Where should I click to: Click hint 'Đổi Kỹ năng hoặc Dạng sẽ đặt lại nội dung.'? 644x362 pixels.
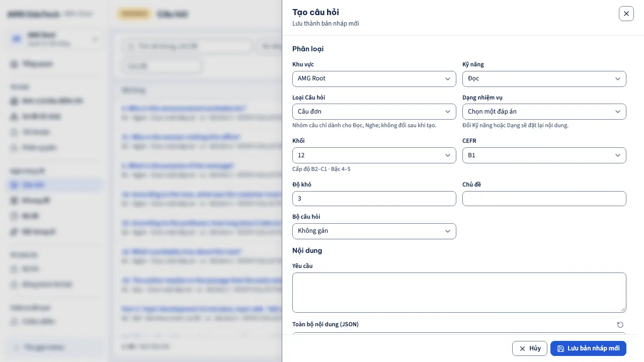[515, 125]
